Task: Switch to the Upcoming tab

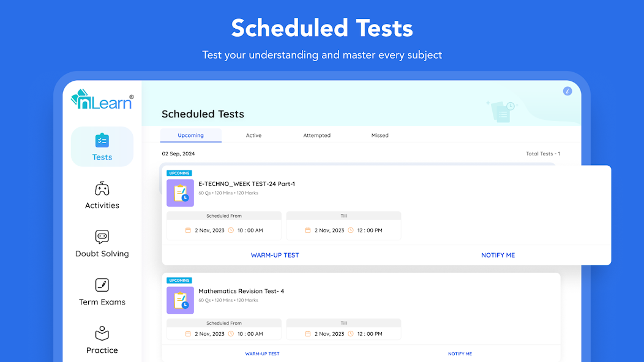Action: coord(191,135)
